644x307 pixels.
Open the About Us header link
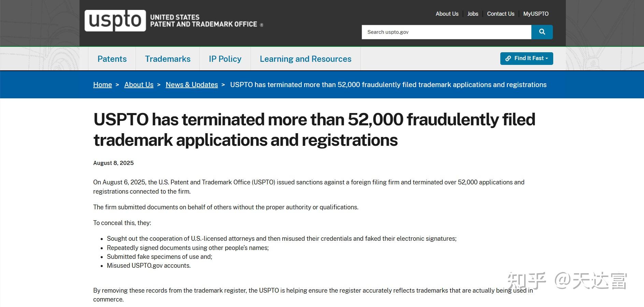coord(447,14)
